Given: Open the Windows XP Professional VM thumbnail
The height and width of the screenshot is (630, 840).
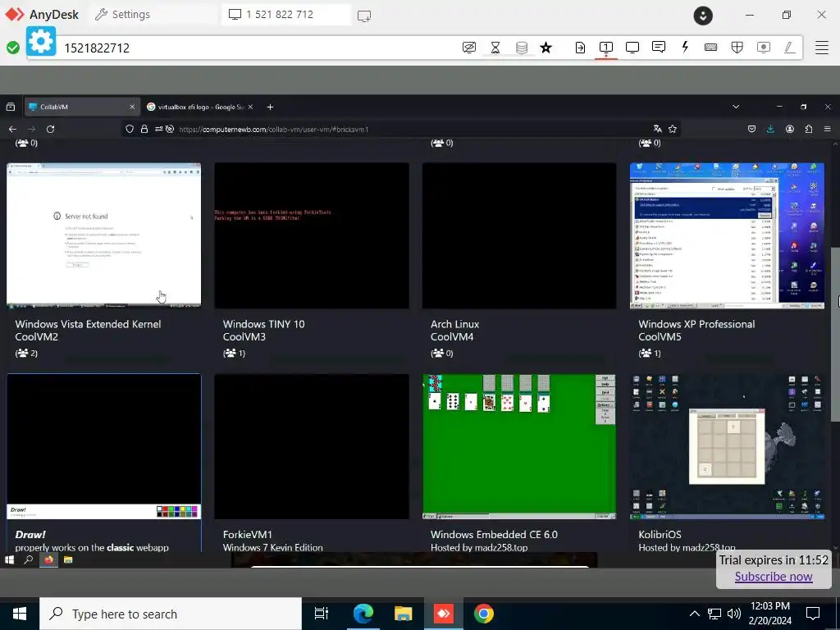Looking at the screenshot, I should point(727,235).
